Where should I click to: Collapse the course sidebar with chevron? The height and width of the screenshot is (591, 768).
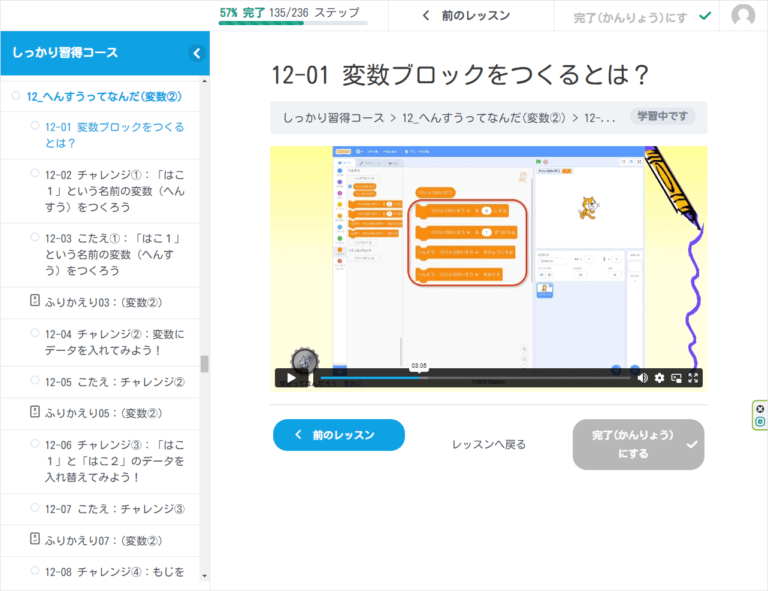pos(197,53)
